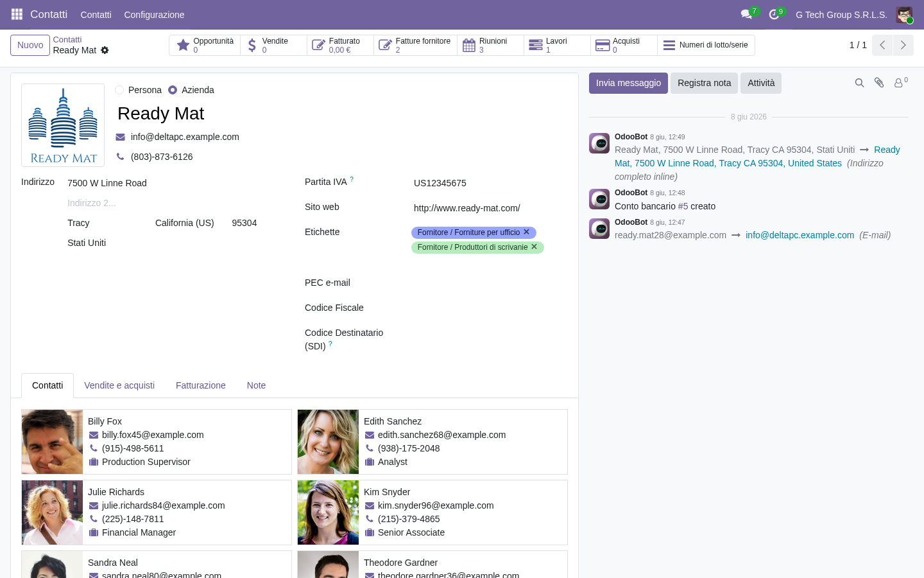
Task: Open the Vendite stat button
Action: pos(274,45)
